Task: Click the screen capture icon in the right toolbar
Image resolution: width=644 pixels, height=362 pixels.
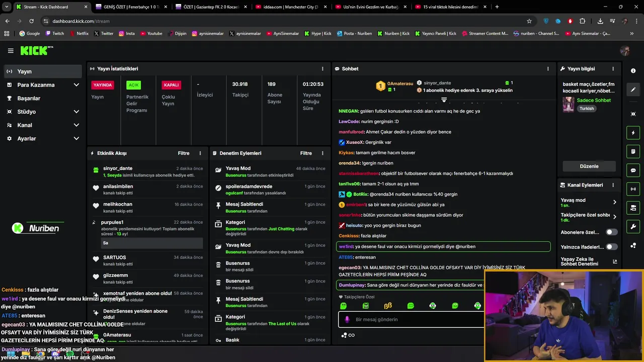Action: pyautogui.click(x=633, y=114)
